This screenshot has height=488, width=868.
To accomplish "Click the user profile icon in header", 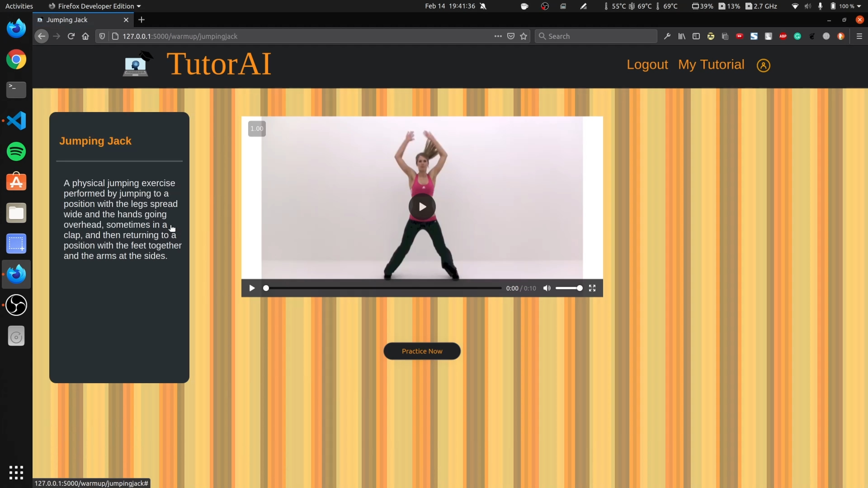I will click(763, 65).
